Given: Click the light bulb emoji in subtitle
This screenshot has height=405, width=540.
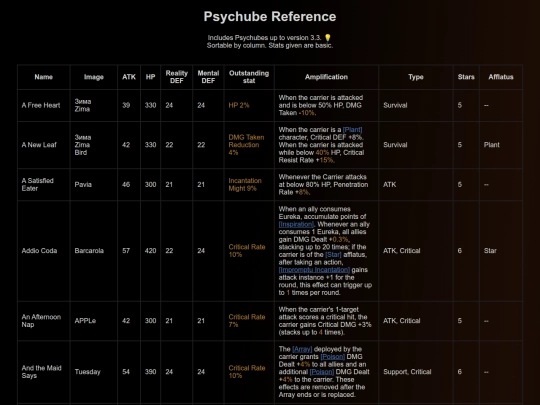Looking at the screenshot, I should click(x=328, y=38).
